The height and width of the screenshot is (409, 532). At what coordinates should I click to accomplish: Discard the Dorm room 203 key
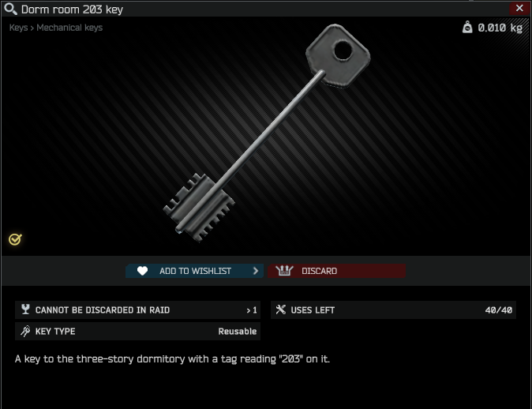[x=336, y=271]
